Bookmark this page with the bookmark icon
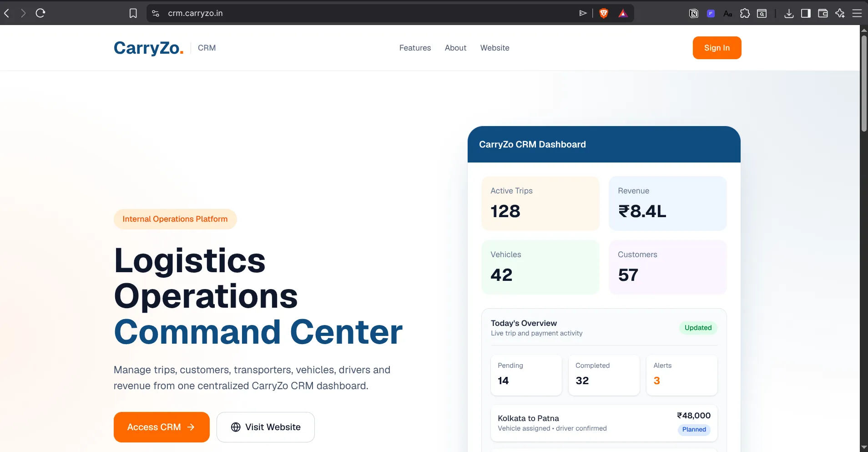Screen dimensions: 868x452 click(133, 13)
